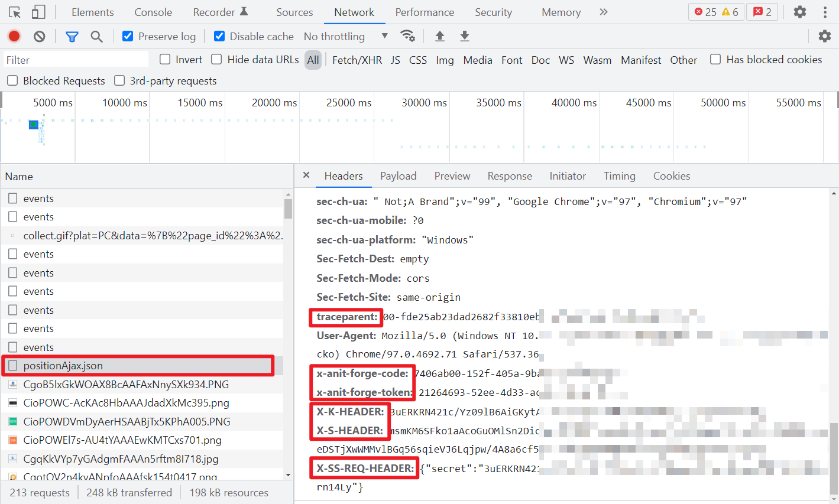839x504 pixels.
Task: Toggle the device toolbar icon
Action: pos(38,12)
